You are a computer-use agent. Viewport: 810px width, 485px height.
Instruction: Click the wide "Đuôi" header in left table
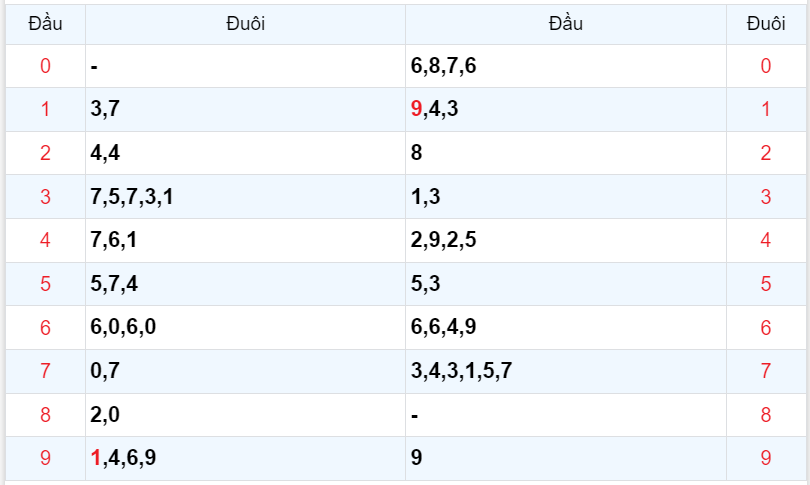click(x=245, y=24)
